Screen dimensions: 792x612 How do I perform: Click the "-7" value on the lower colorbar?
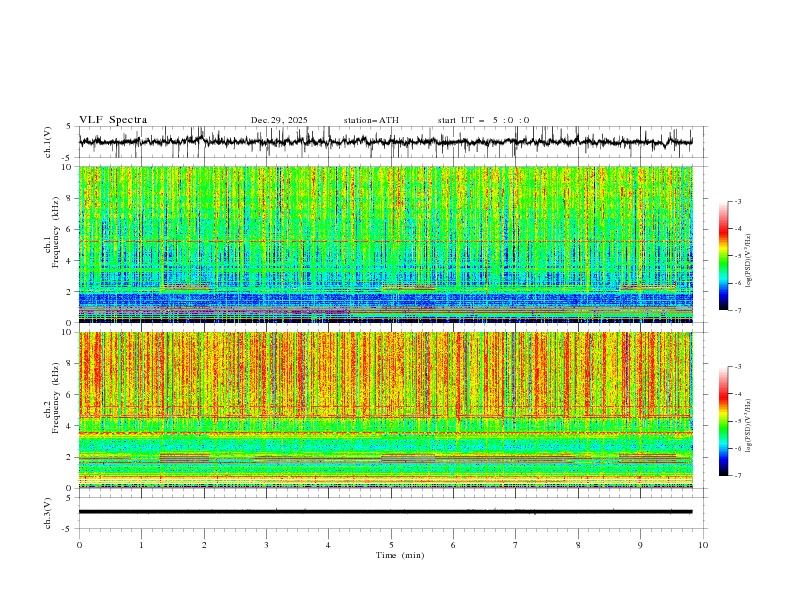click(x=736, y=476)
